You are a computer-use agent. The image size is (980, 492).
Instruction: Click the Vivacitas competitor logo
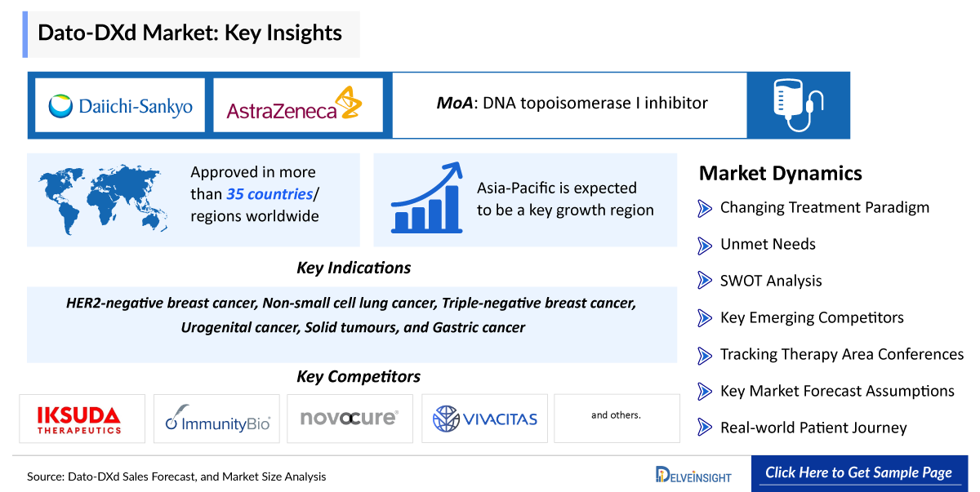[x=485, y=419]
